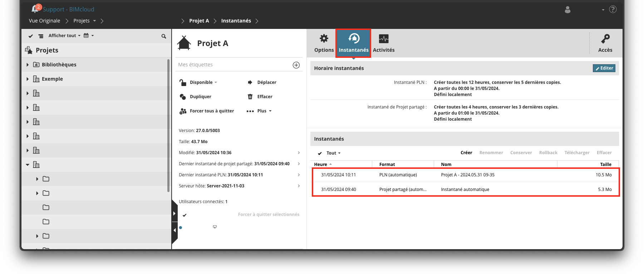This screenshot has width=644, height=277.
Task: Expand the Exemple tree node
Action: tap(28, 79)
